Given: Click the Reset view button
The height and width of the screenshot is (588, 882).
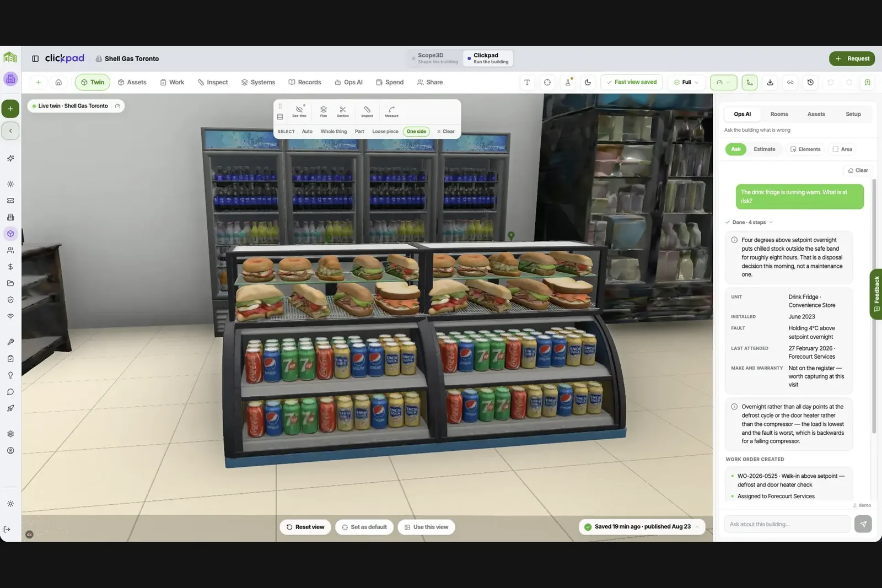Looking at the screenshot, I should click(x=305, y=527).
